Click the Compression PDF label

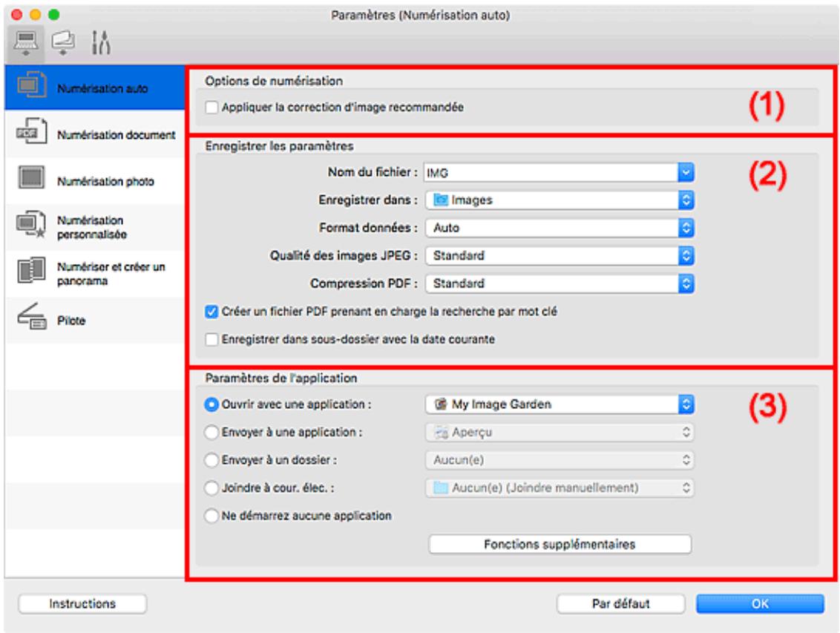[364, 283]
